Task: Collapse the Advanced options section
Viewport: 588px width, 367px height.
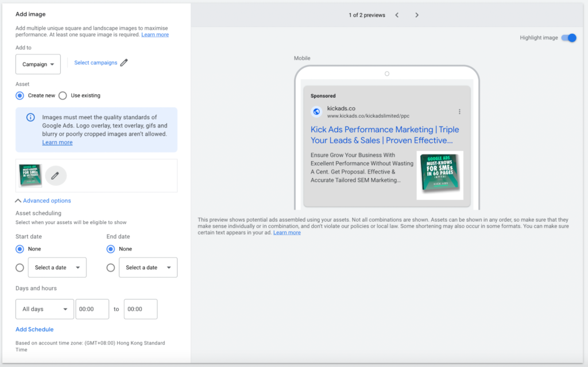Action: coord(43,201)
